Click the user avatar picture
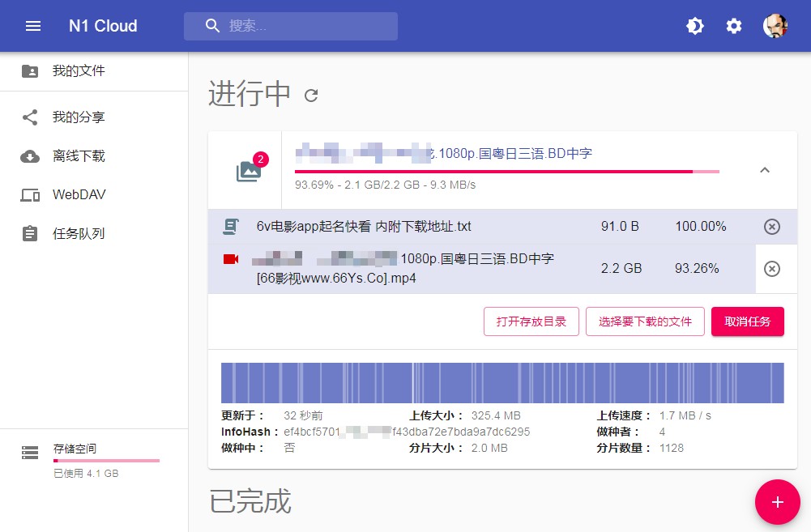This screenshot has width=811, height=532. 775,26
